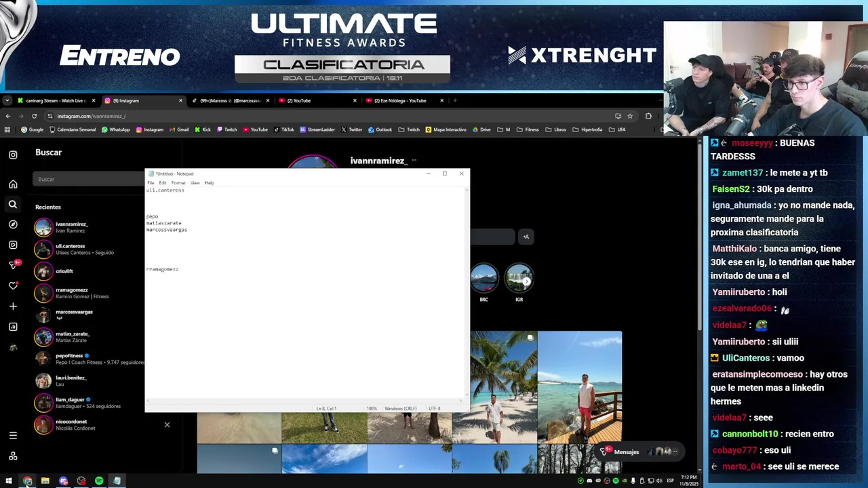Open Notepad Format menu
This screenshot has width=868, height=488.
178,183
